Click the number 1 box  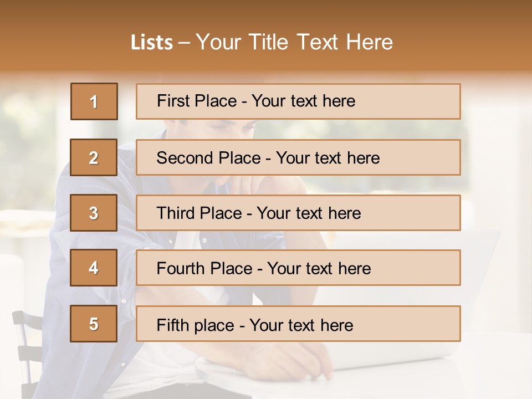[94, 101]
